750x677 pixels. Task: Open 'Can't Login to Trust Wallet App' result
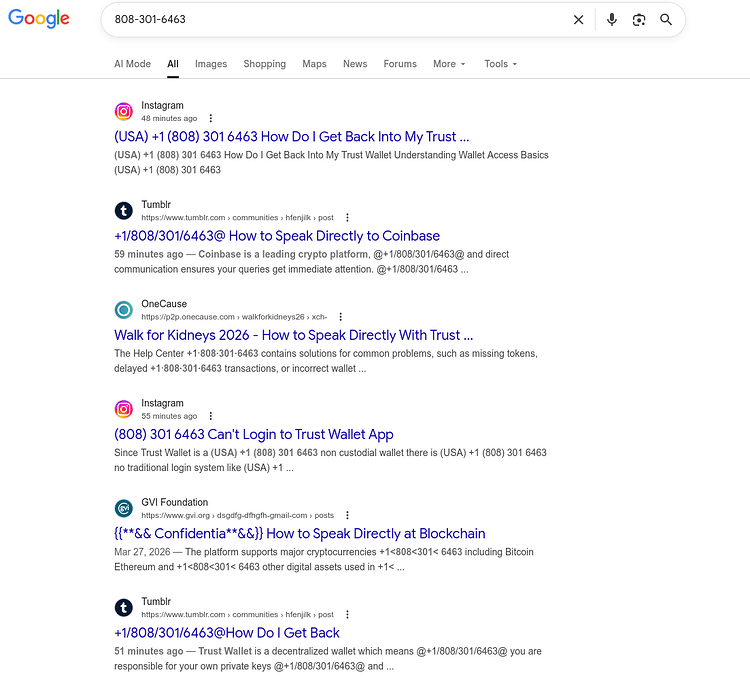[254, 434]
